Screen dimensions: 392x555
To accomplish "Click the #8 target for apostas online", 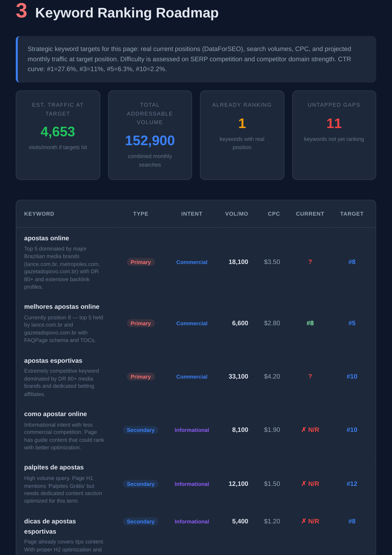I will pos(352,262).
